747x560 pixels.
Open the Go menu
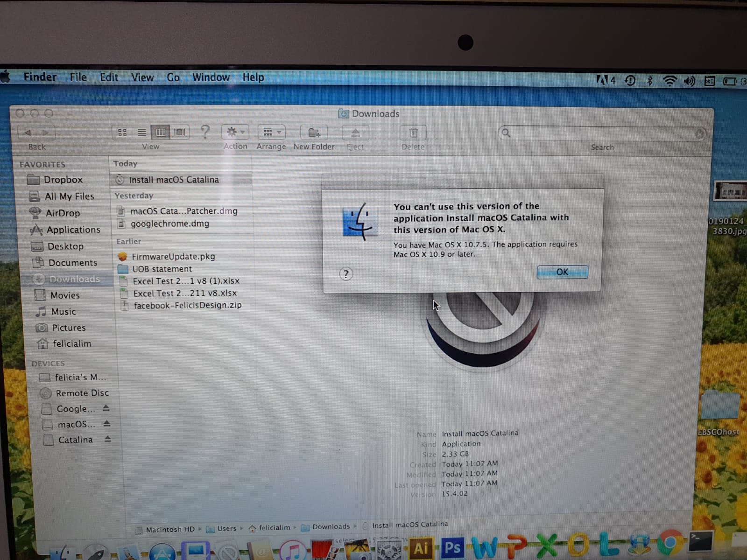(173, 77)
